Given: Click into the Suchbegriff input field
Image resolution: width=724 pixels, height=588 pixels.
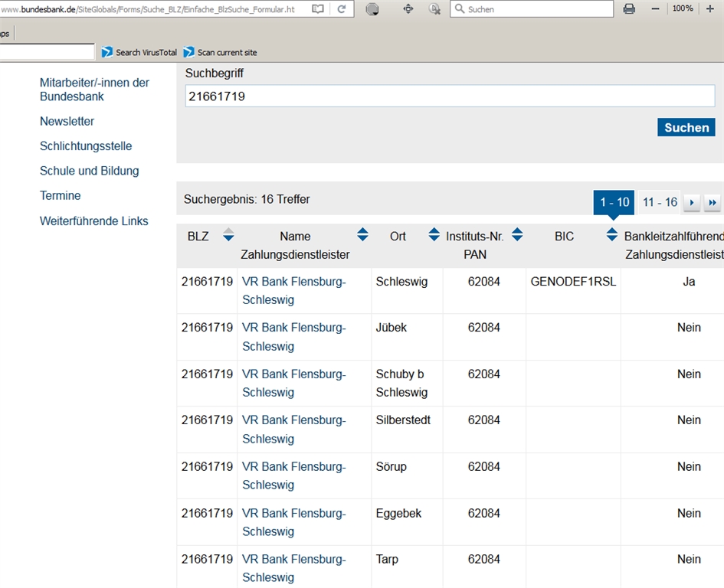Looking at the screenshot, I should pyautogui.click(x=450, y=96).
